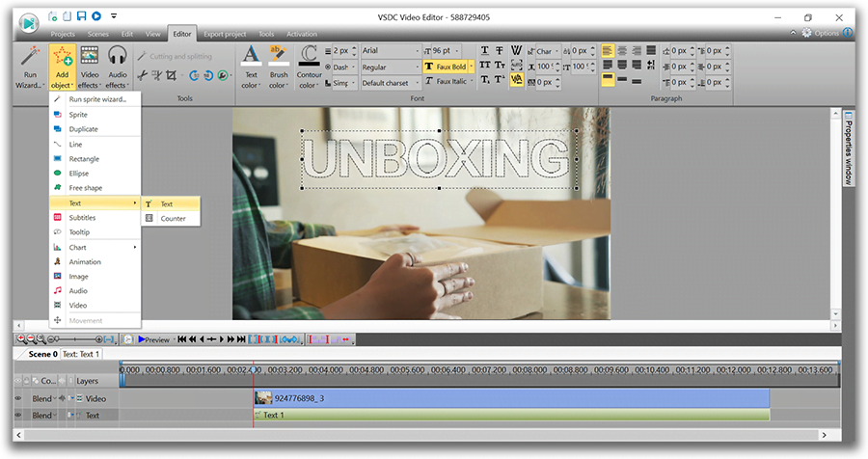Select Text option in submenu
Viewport: 868px width, 459px height.
point(171,203)
